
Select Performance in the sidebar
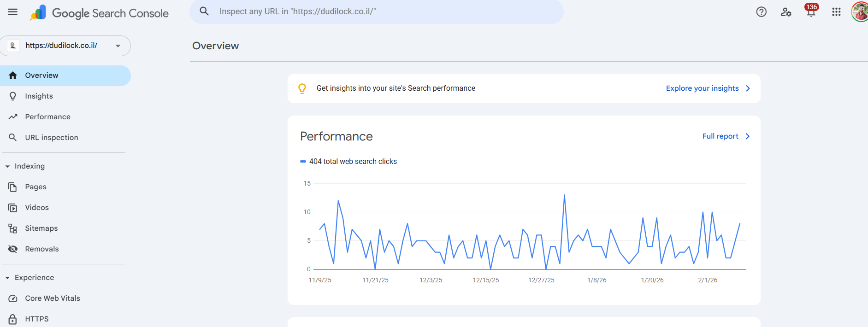pos(47,117)
